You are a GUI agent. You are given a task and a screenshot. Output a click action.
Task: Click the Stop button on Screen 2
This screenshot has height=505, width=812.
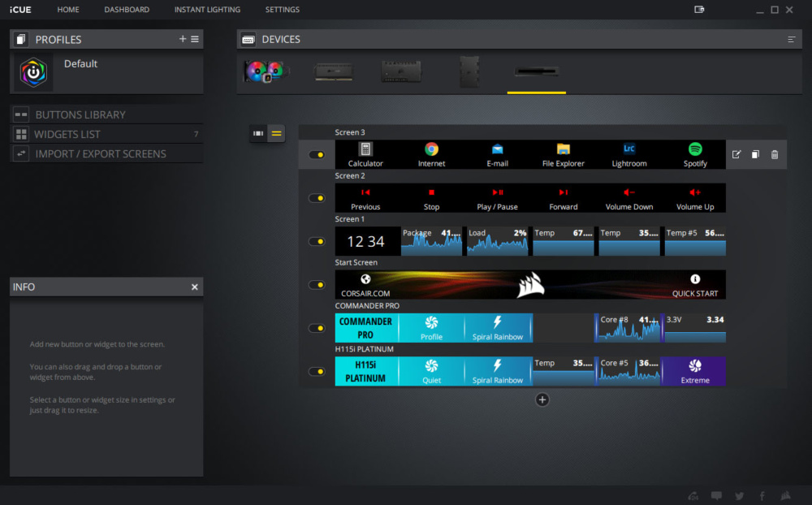tap(431, 198)
